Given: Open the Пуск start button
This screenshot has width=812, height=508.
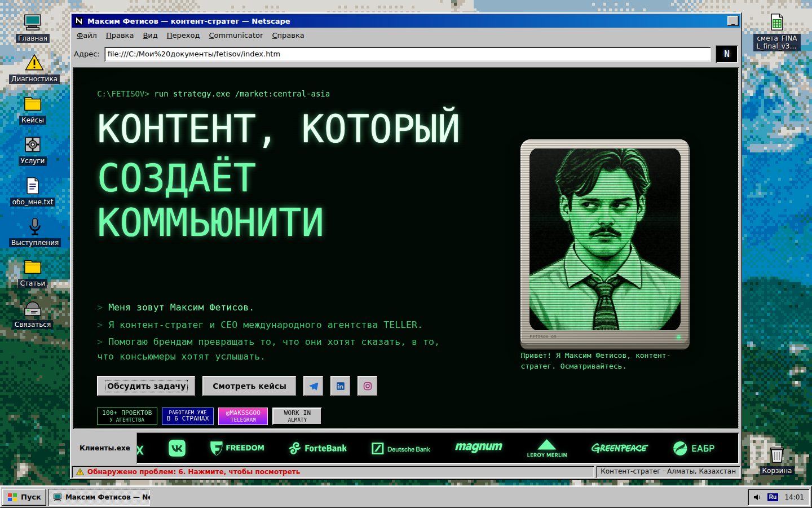Looking at the screenshot, I should 24,497.
